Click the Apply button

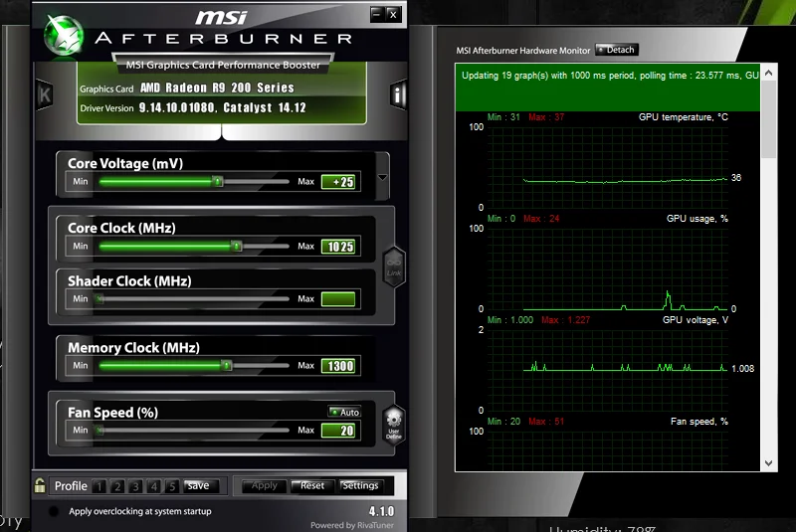265,486
